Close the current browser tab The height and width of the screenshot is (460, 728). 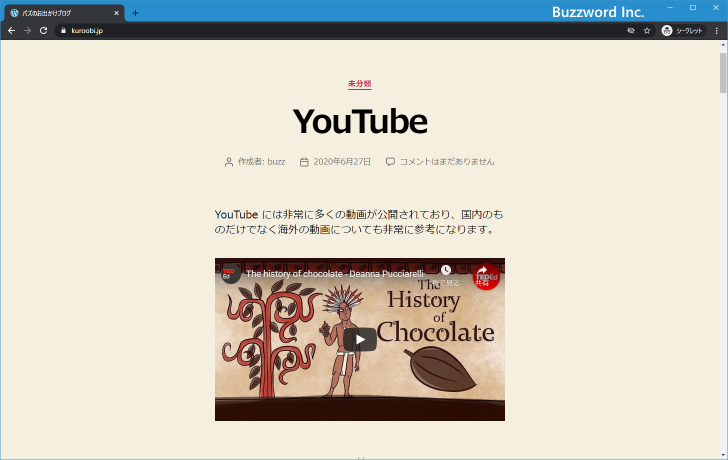tap(116, 13)
